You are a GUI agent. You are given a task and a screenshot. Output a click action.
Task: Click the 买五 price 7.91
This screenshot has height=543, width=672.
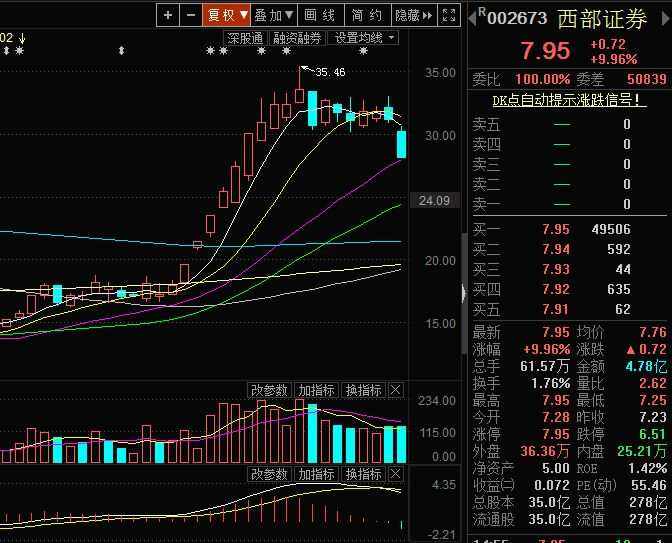click(x=556, y=309)
